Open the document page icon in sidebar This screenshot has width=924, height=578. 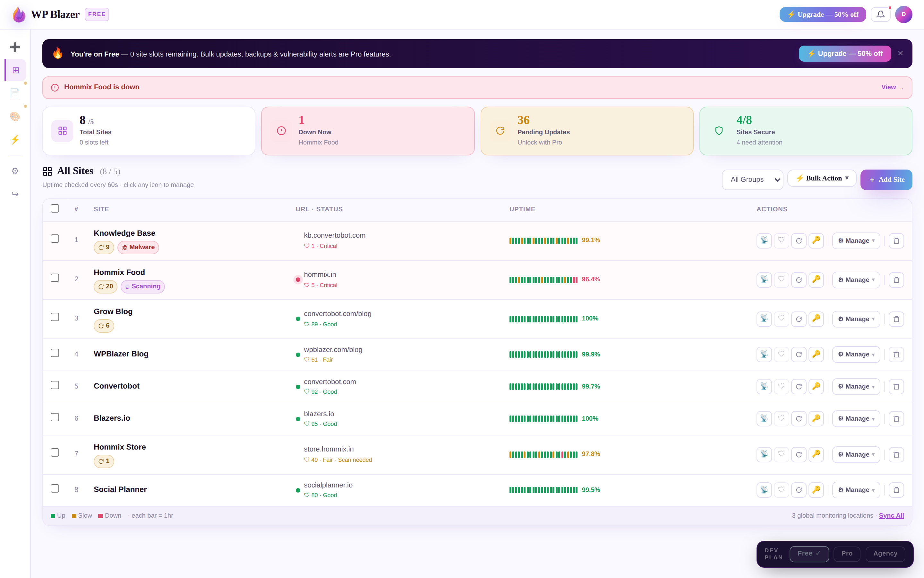pos(15,93)
